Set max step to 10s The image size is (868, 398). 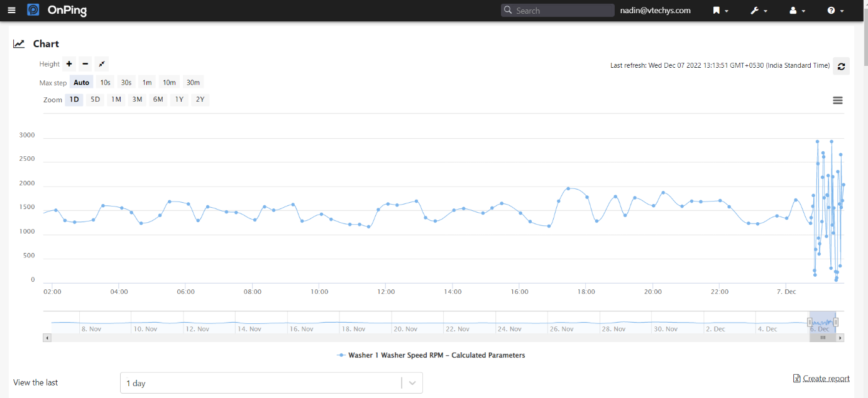point(105,82)
